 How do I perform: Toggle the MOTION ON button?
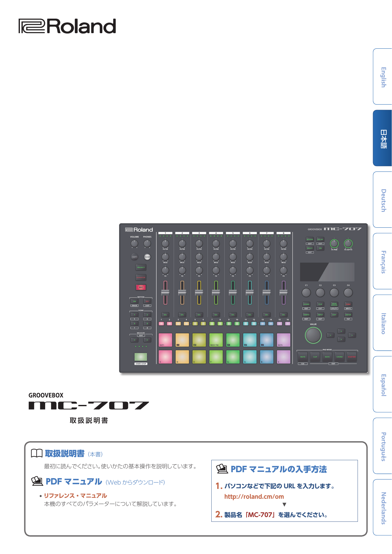coord(135,301)
